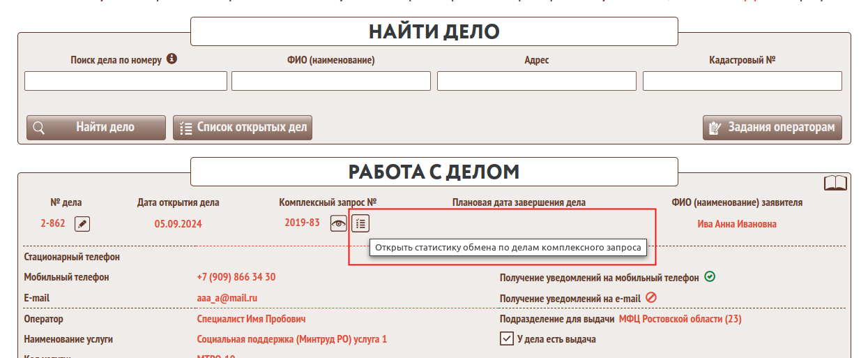This screenshot has width=868, height=358.
Task: Open Задания операторам
Action: point(772,128)
